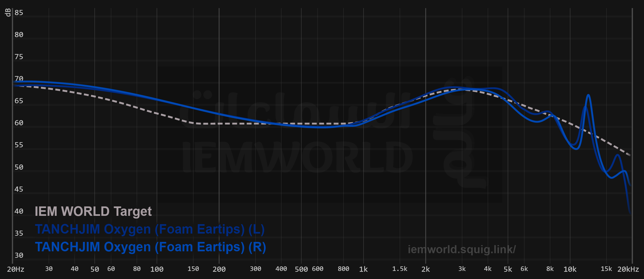Click the 45 dB level label
The width and height of the screenshot is (644, 279).
[x=19, y=189]
